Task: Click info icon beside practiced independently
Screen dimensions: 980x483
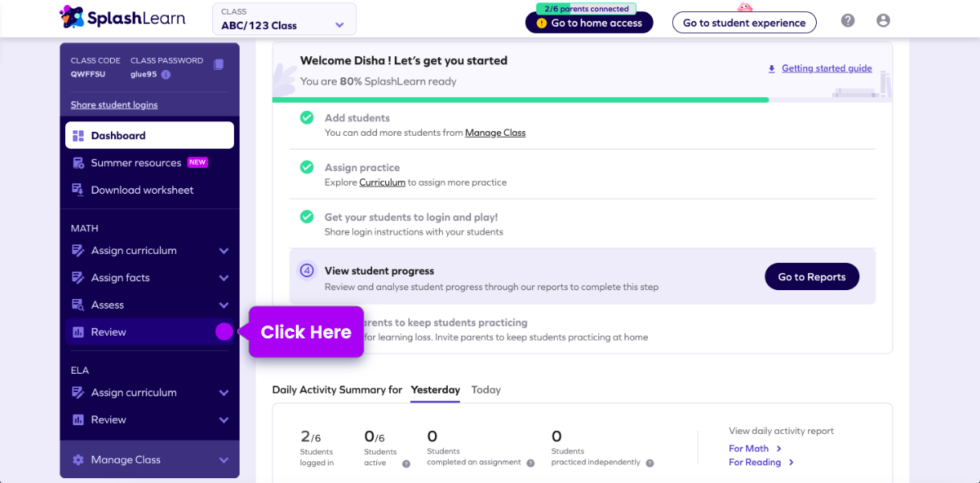Action: [x=650, y=463]
